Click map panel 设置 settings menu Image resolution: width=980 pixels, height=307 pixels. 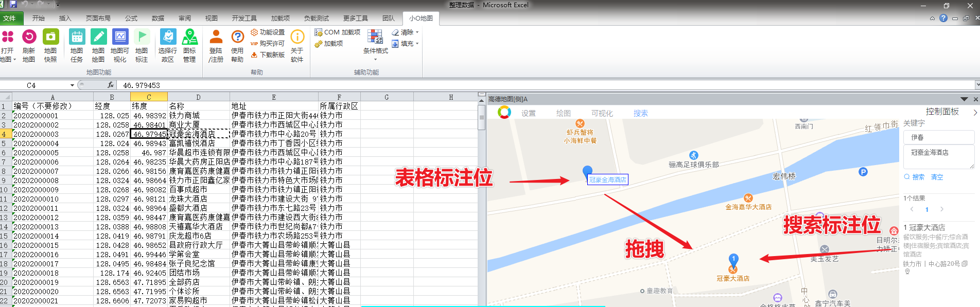[x=529, y=113]
